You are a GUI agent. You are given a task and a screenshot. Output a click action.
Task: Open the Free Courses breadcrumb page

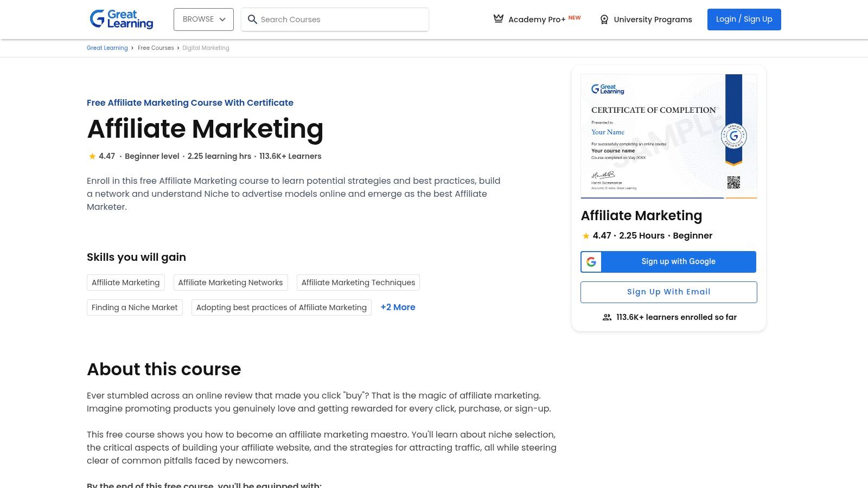click(x=156, y=48)
